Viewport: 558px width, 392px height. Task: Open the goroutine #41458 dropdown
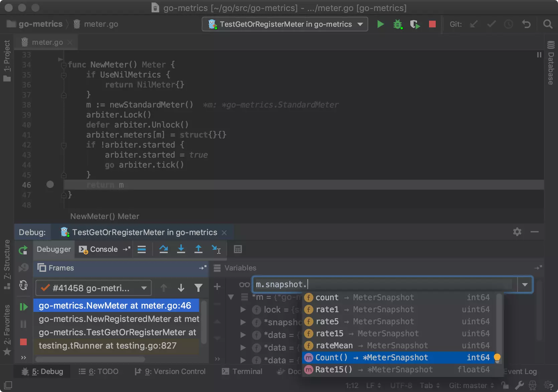click(93, 288)
